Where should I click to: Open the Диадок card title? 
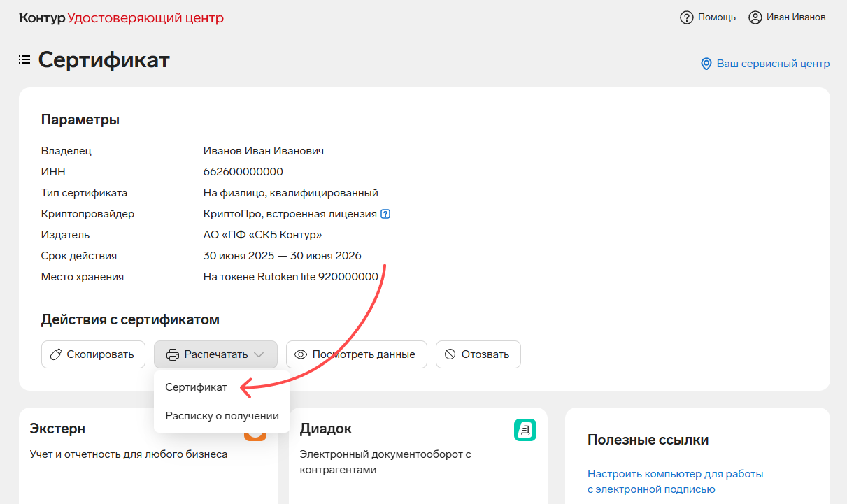pyautogui.click(x=325, y=429)
